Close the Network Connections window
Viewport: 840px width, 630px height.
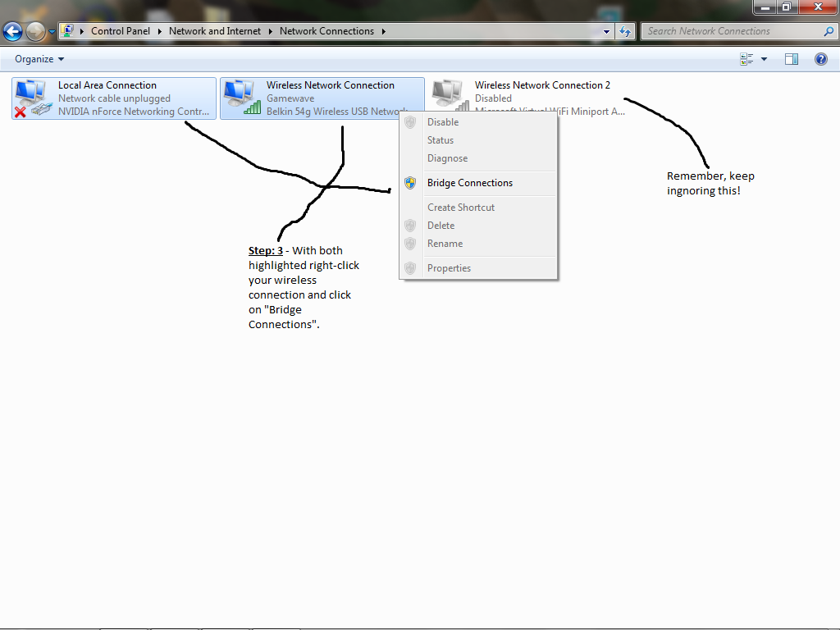coord(818,7)
